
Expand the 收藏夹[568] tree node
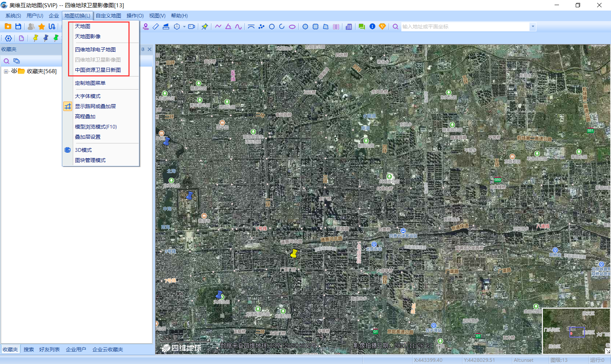click(5, 71)
